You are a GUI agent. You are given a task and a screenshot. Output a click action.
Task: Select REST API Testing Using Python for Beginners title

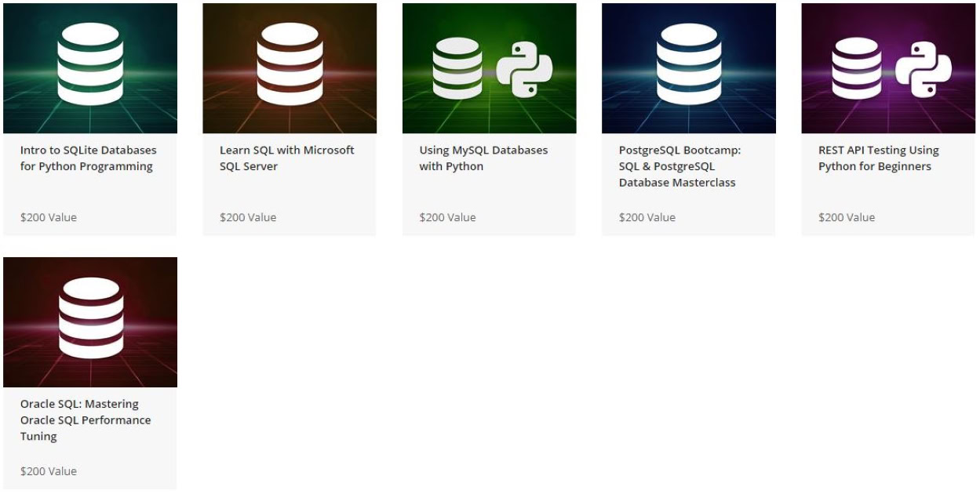point(878,158)
